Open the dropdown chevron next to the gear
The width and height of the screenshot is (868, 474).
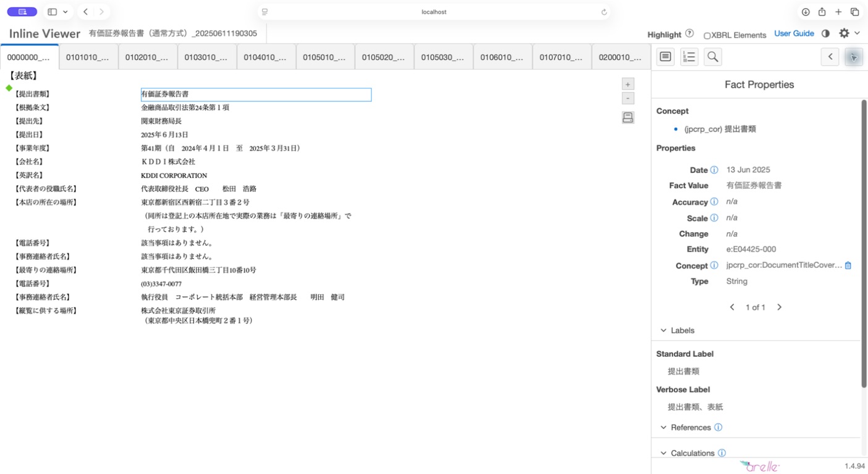coord(857,33)
